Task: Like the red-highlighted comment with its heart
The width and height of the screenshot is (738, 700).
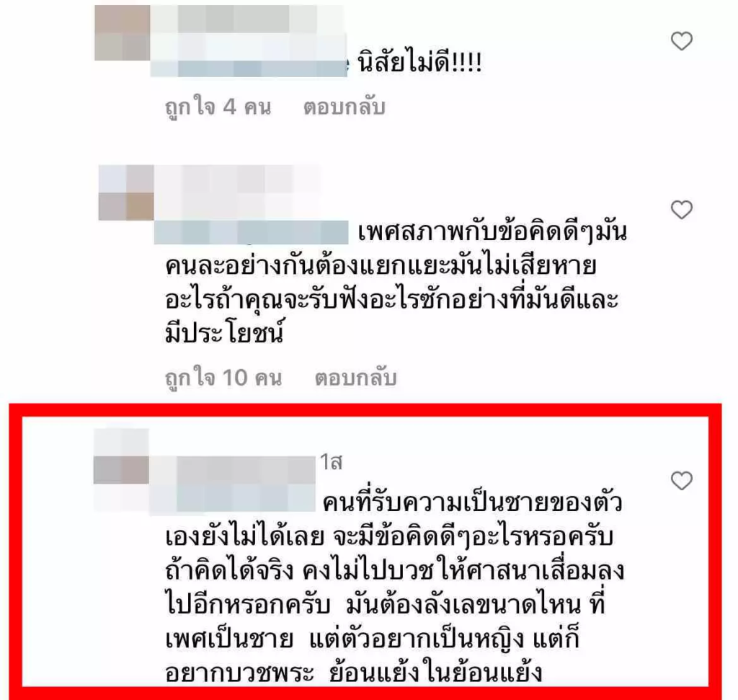Action: pos(681,481)
